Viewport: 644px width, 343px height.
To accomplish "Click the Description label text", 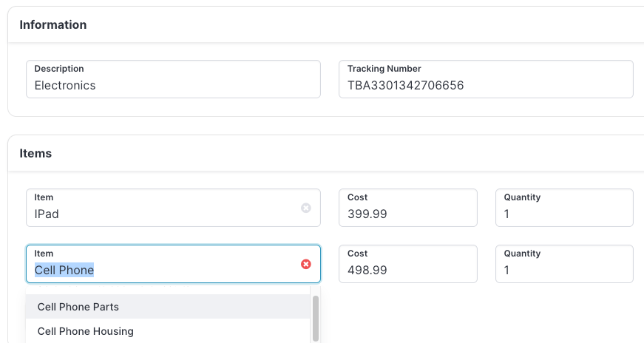I will pyautogui.click(x=59, y=69).
